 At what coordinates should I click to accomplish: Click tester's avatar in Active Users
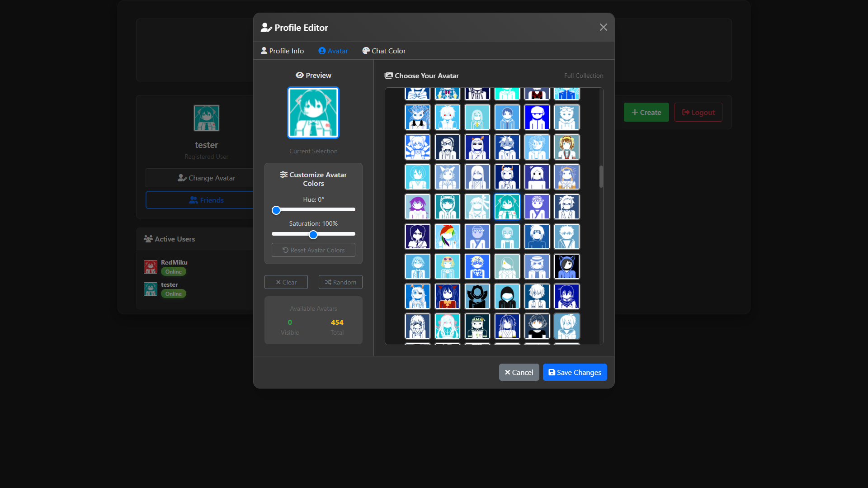pos(151,289)
